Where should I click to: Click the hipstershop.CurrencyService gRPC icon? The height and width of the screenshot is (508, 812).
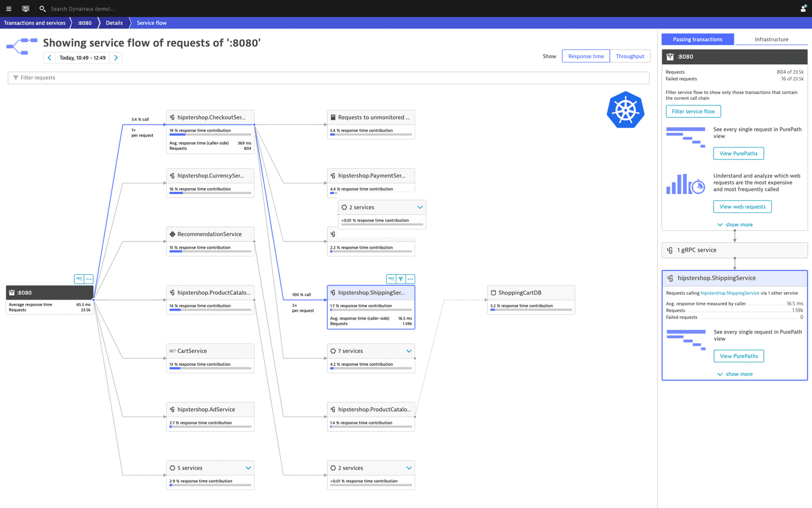173,176
